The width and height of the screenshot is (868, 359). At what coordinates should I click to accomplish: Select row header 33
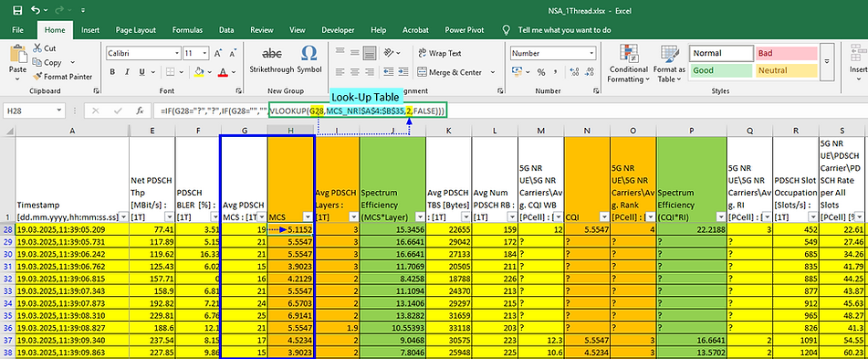pyautogui.click(x=7, y=291)
